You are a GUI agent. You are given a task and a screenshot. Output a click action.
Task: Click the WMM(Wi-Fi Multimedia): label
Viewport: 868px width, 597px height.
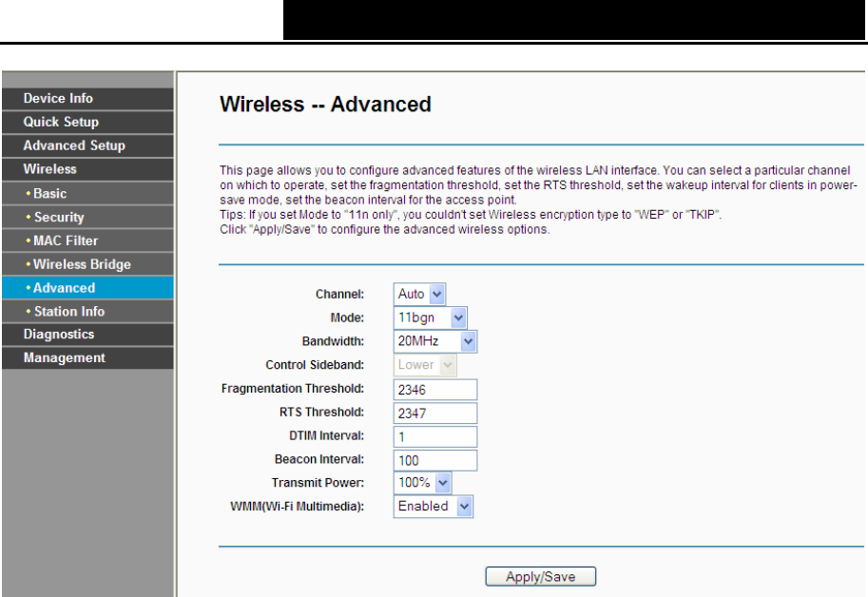coord(298,507)
